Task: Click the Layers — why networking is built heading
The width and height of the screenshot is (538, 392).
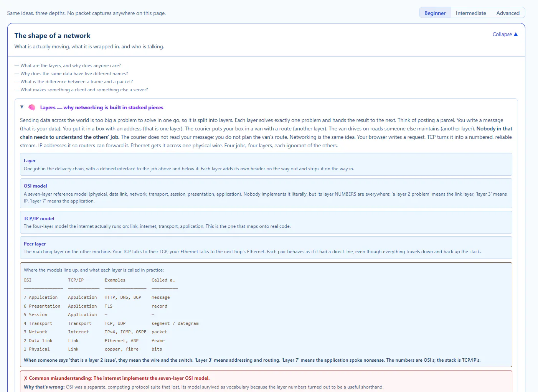Action: point(102,107)
